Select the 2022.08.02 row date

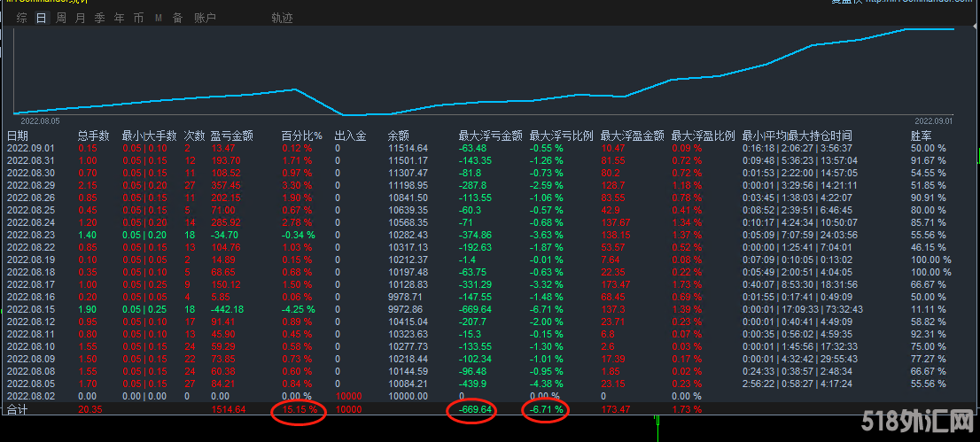[x=31, y=396]
